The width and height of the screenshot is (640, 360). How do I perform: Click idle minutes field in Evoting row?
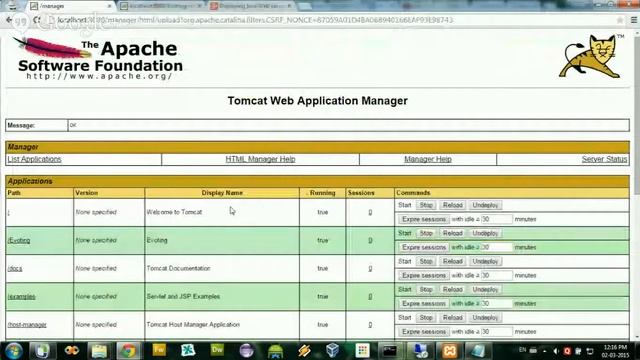point(496,247)
